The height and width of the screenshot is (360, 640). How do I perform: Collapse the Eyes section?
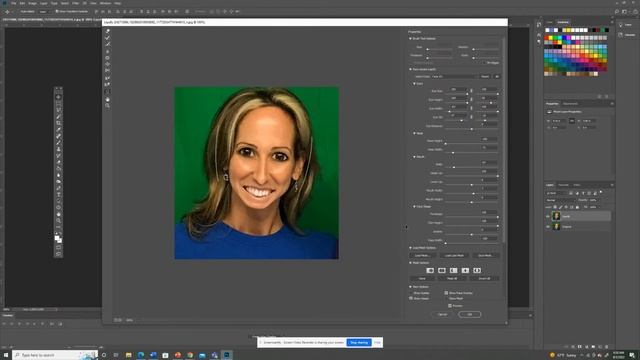point(414,84)
